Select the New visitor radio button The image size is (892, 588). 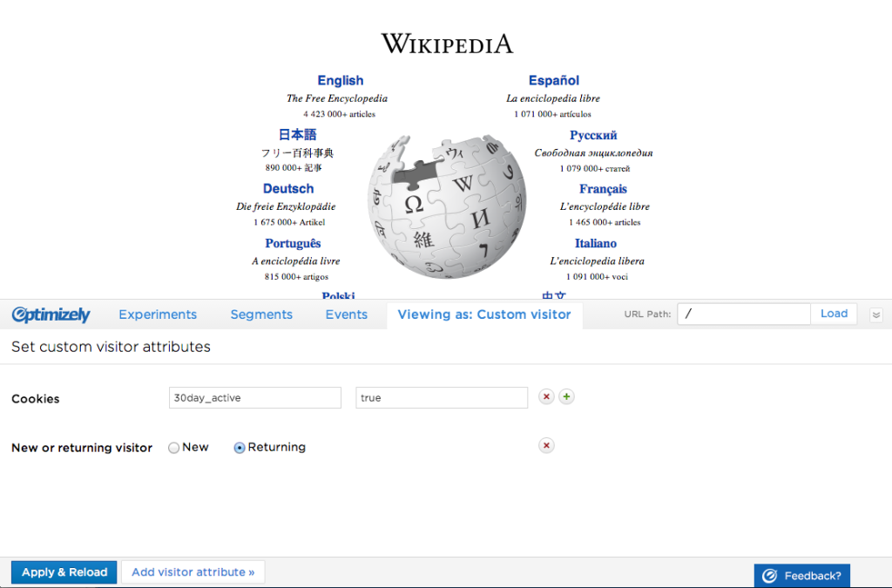(x=174, y=447)
